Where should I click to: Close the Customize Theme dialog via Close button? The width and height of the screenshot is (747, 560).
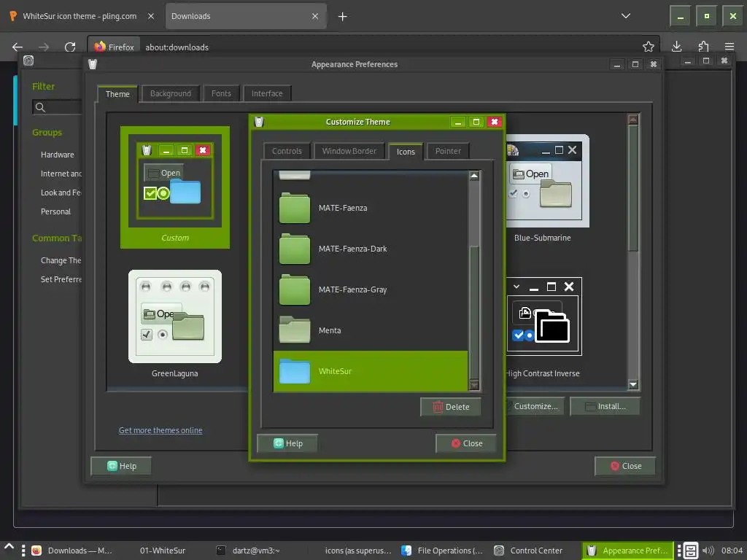[466, 443]
